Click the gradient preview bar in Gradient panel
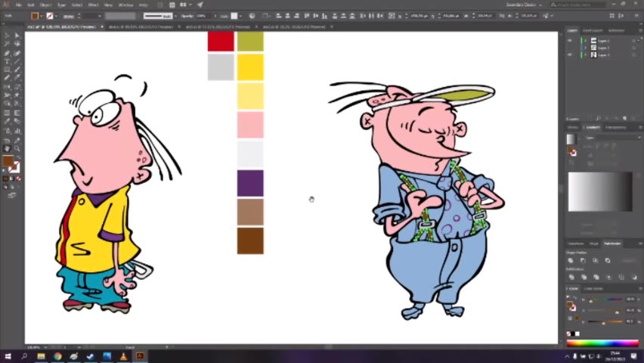The height and width of the screenshot is (363, 644). coord(600,192)
